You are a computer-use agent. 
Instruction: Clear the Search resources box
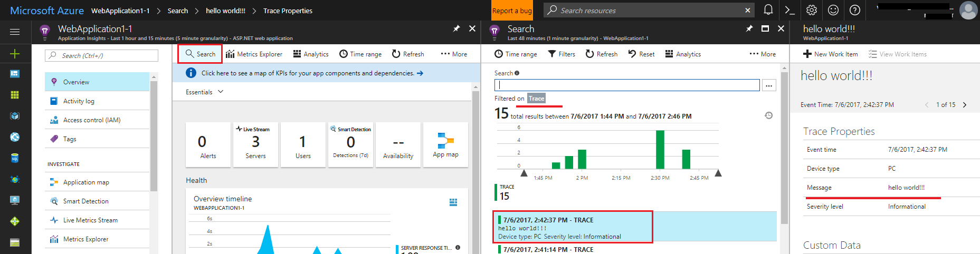(x=747, y=10)
